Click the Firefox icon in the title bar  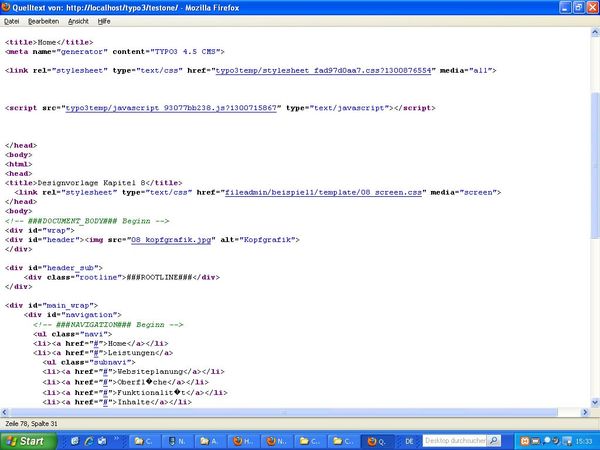click(6, 7)
